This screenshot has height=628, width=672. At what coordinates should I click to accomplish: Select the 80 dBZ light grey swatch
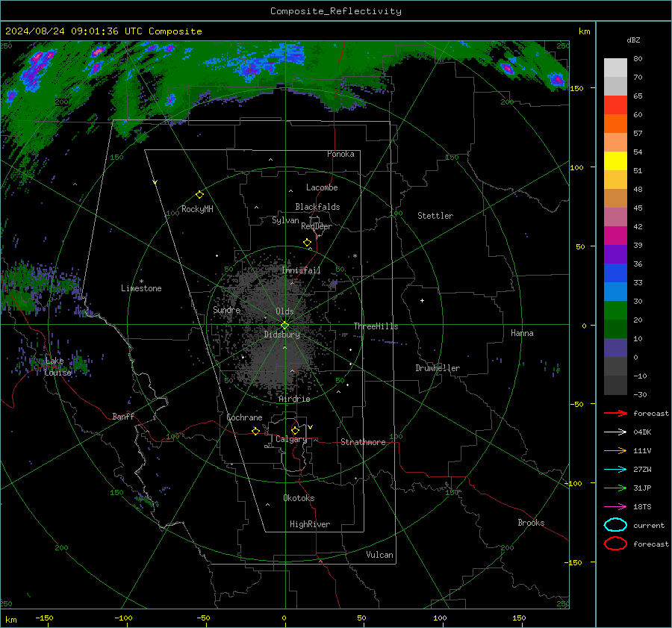pyautogui.click(x=615, y=68)
